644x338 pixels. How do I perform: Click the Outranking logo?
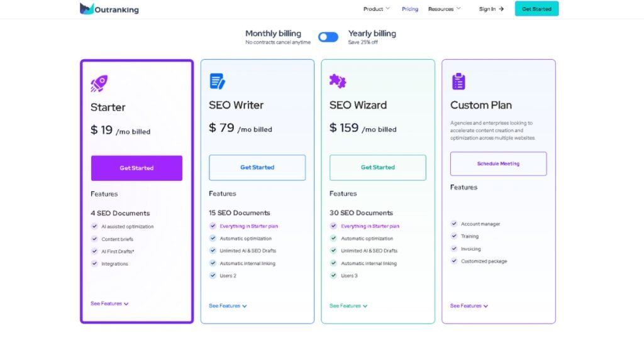coord(109,9)
